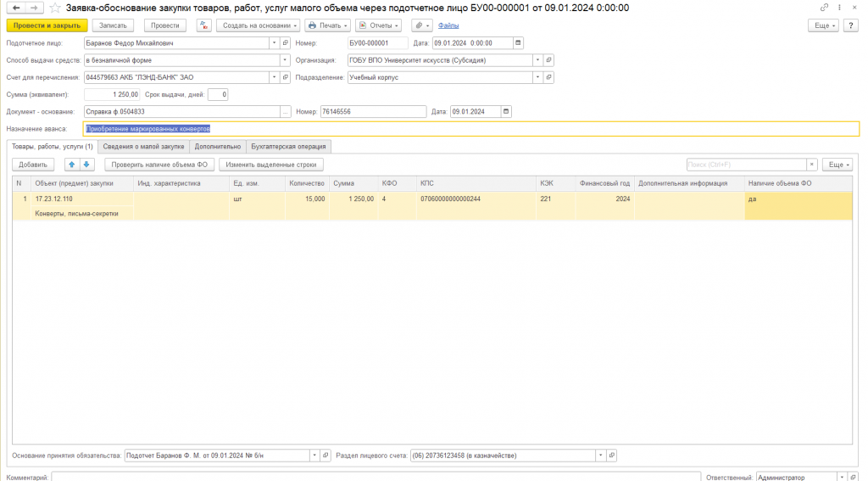Open Основание принятия обязательства record card
The width and height of the screenshot is (868, 481).
tap(325, 456)
